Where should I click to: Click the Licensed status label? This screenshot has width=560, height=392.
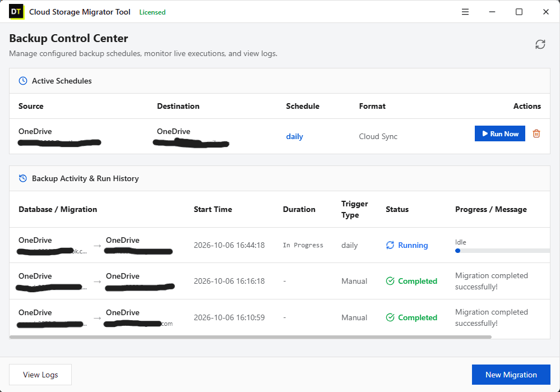click(x=152, y=12)
